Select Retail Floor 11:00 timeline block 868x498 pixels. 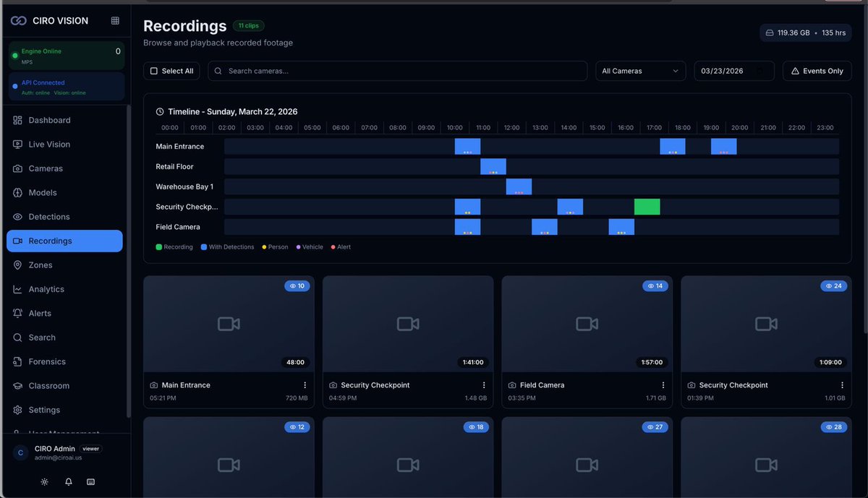click(493, 167)
